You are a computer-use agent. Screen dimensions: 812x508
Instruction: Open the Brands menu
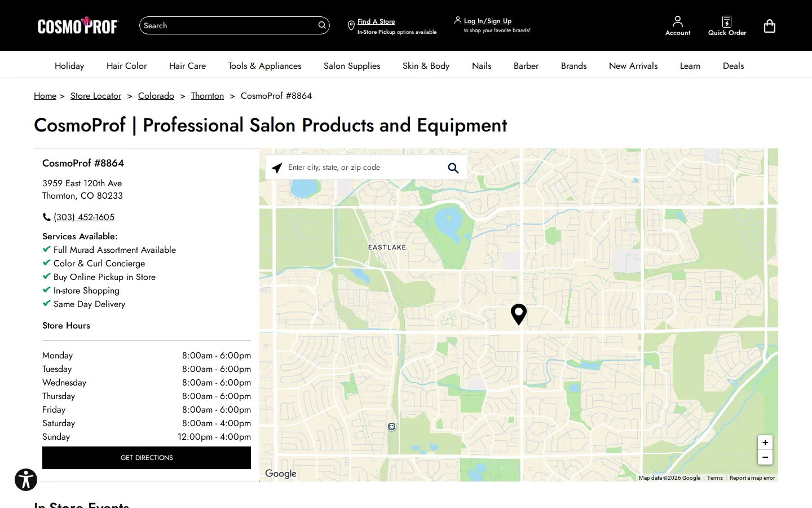(x=573, y=66)
